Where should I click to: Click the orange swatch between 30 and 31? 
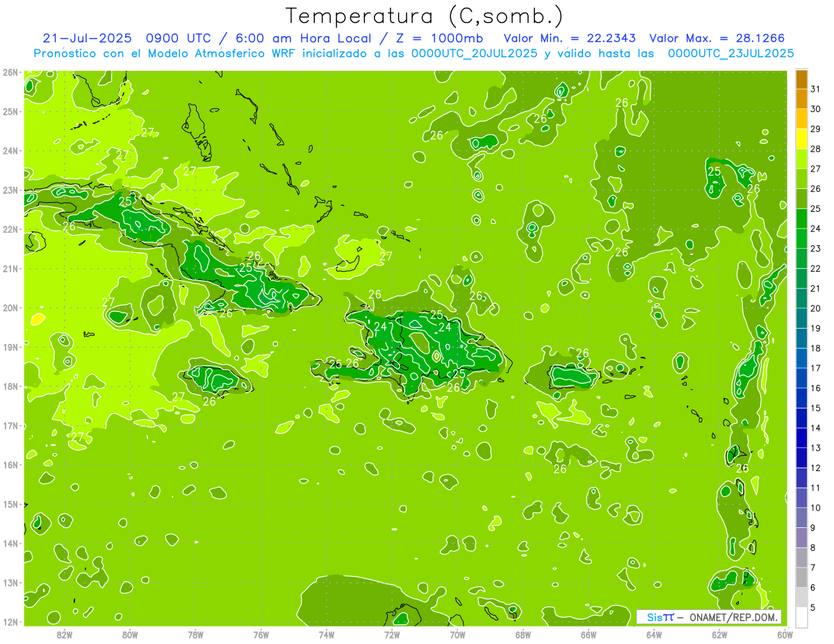click(801, 99)
